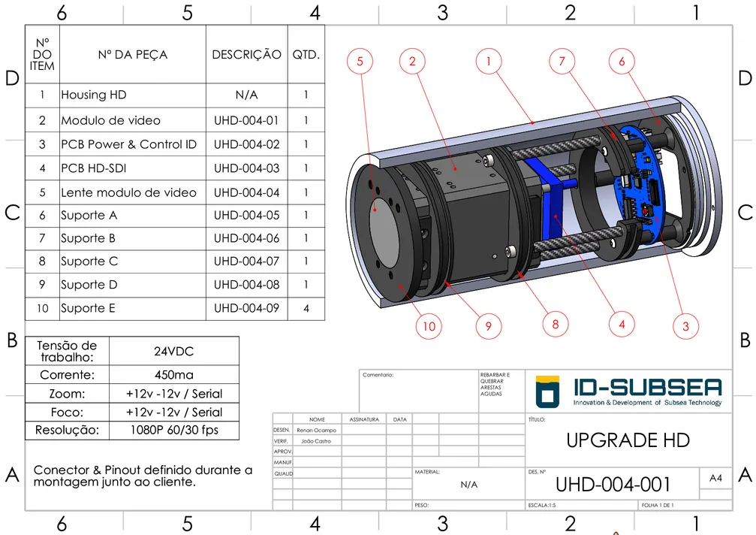The width and height of the screenshot is (756, 535).
Task: Click part number UHD-004-04
Action: tap(246, 192)
